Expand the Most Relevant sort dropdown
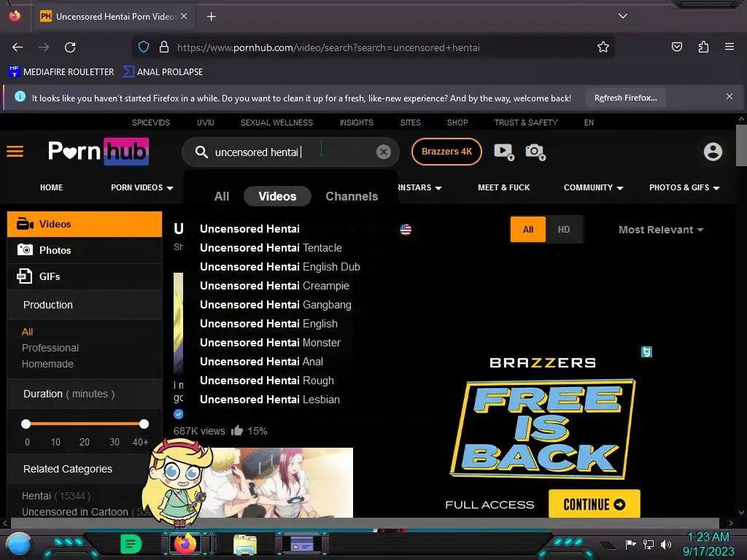The width and height of the screenshot is (747, 560). coord(661,230)
